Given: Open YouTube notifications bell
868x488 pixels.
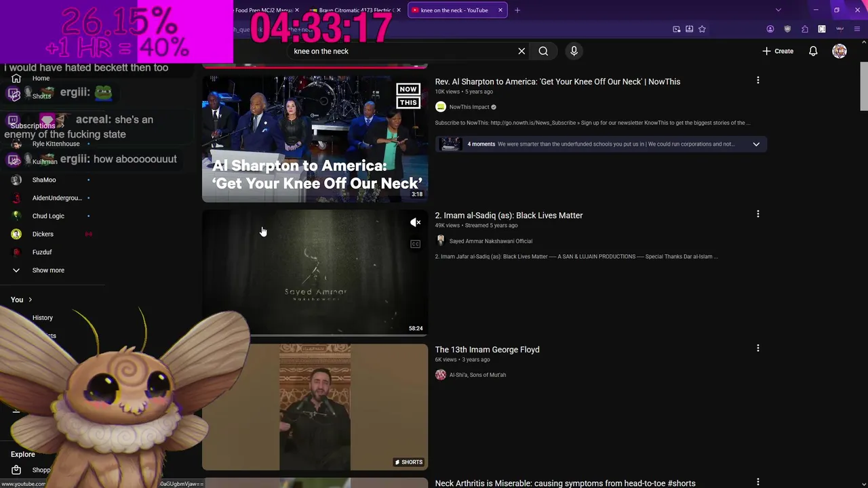Looking at the screenshot, I should [813, 51].
